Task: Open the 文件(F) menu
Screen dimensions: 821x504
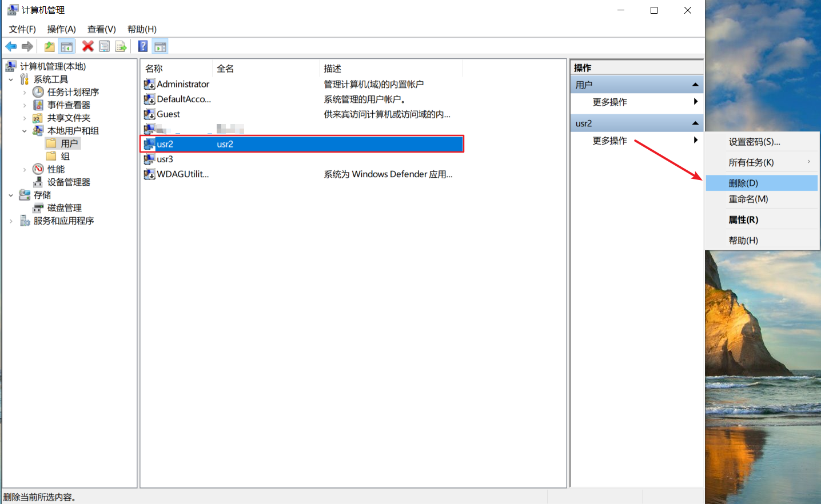Action: (x=22, y=29)
